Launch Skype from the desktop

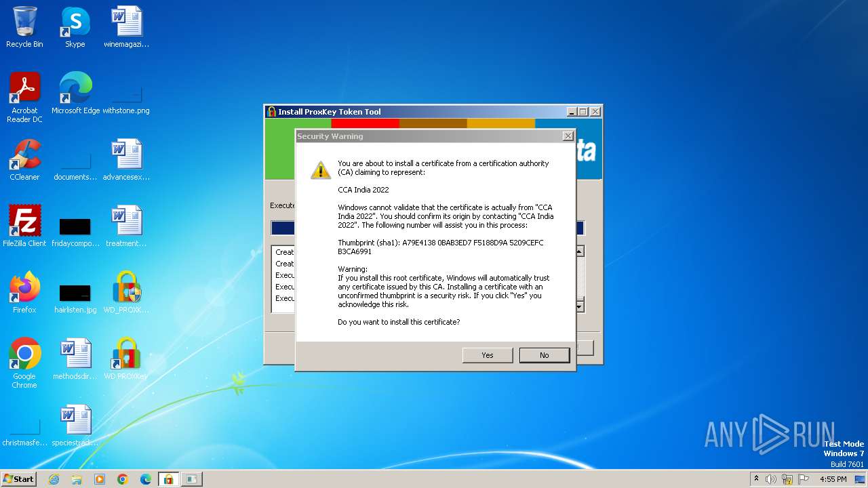pos(75,27)
